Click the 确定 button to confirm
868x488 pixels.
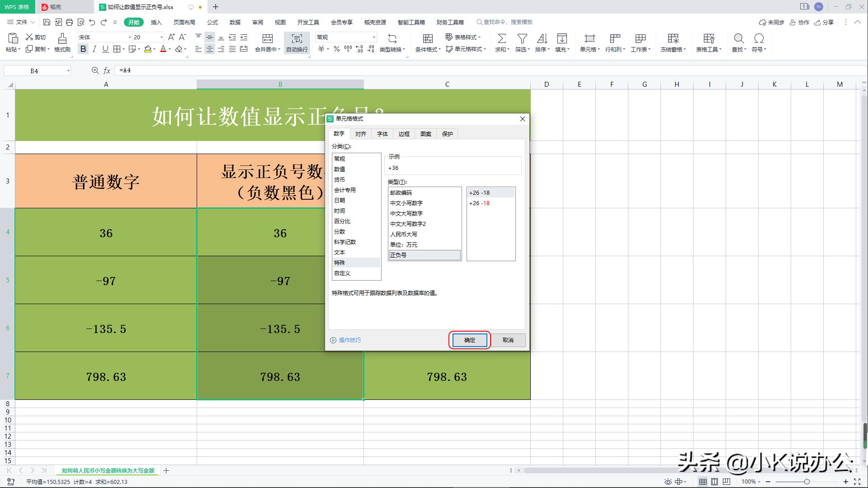[469, 340]
